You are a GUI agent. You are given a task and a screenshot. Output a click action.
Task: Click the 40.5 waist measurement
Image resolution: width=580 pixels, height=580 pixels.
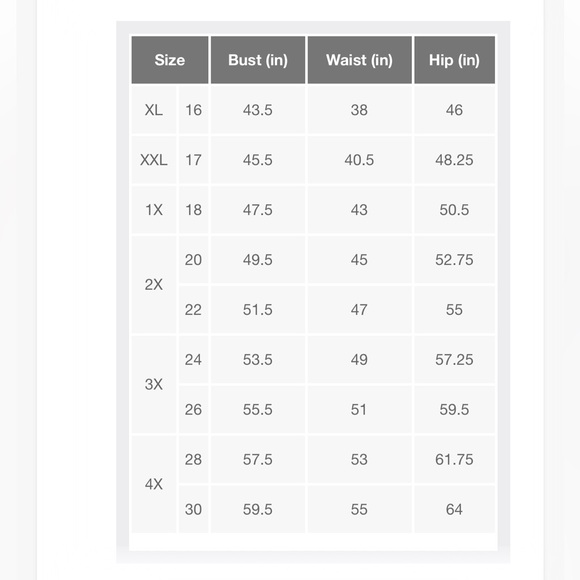coord(360,160)
